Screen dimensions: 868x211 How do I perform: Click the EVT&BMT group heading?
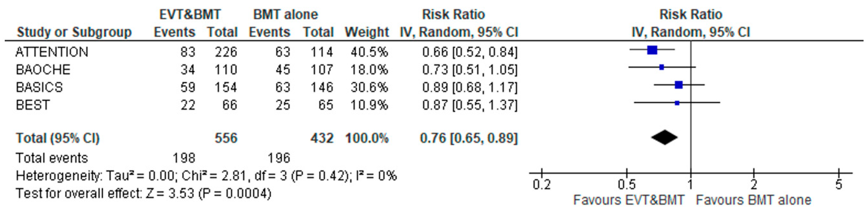coord(190,15)
